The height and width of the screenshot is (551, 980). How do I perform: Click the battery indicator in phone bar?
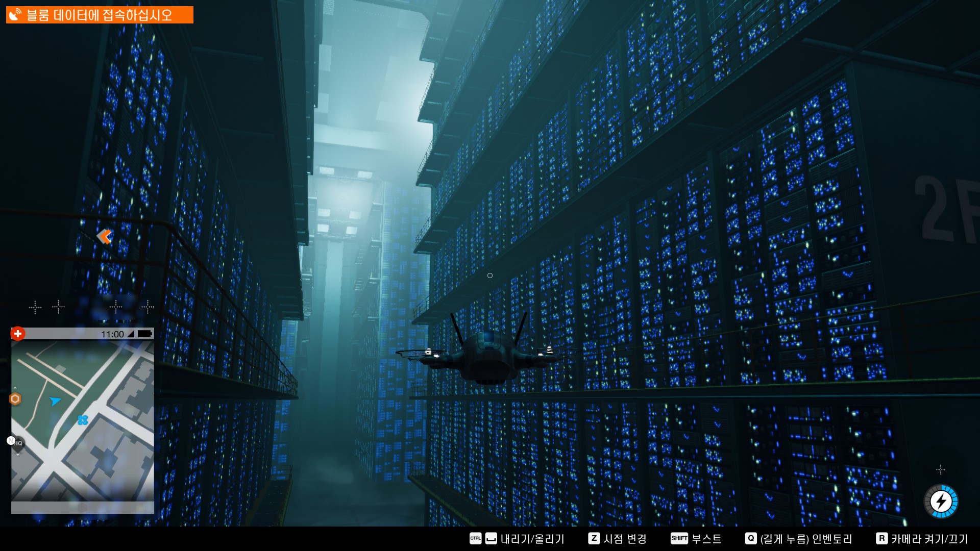coord(144,334)
